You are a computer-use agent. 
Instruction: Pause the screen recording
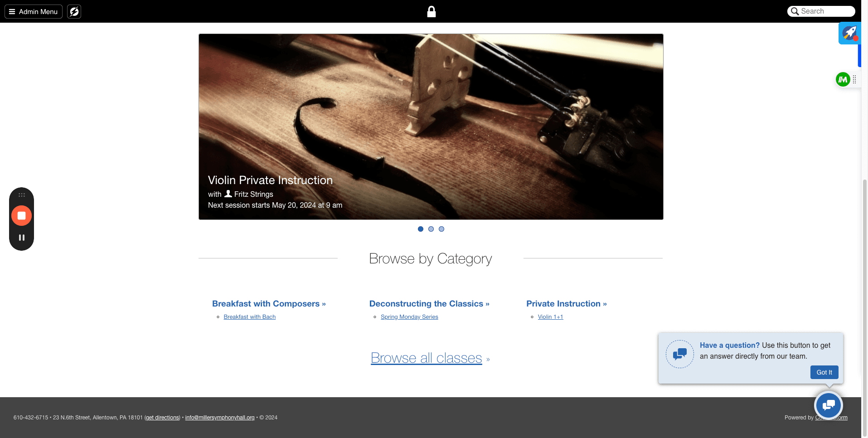(21, 238)
